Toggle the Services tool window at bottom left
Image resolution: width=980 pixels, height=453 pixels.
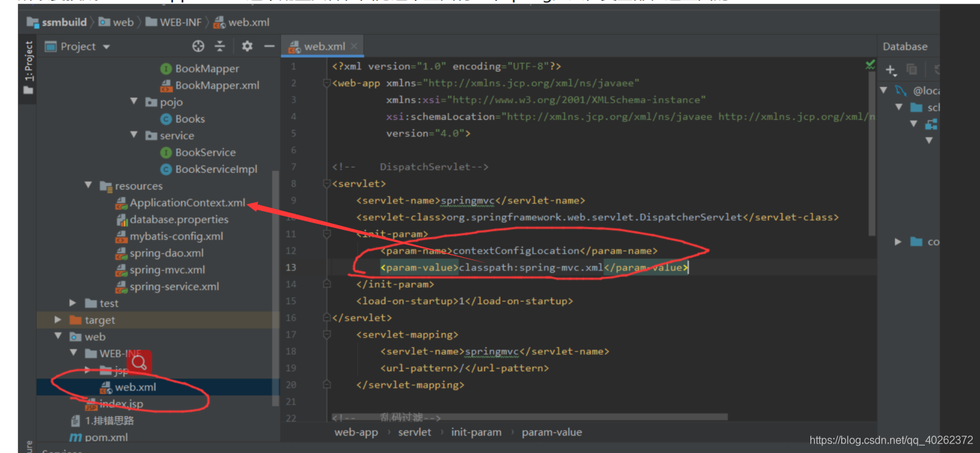pyautogui.click(x=59, y=450)
